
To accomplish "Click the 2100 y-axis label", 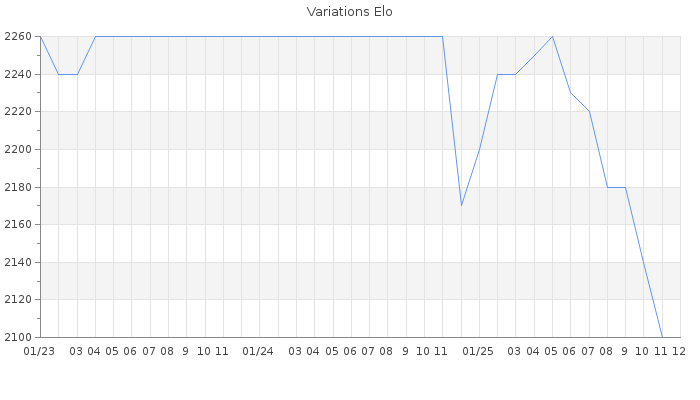I will 17,337.
